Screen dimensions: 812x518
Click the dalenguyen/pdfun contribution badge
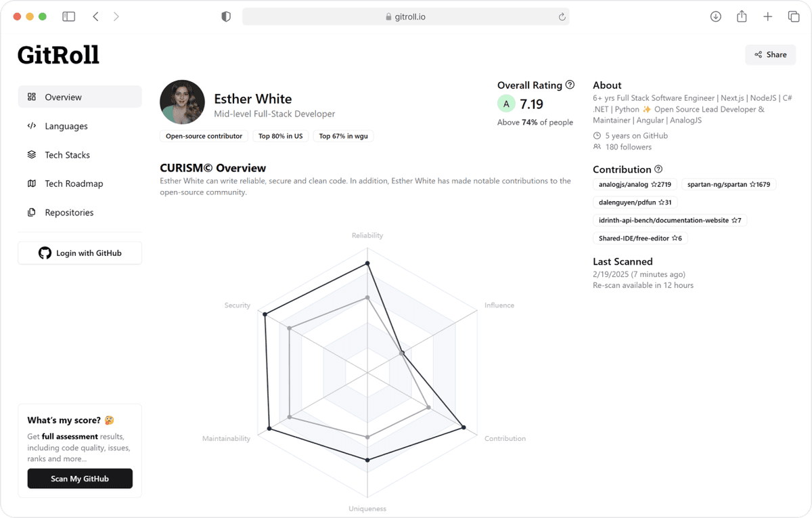pyautogui.click(x=635, y=202)
